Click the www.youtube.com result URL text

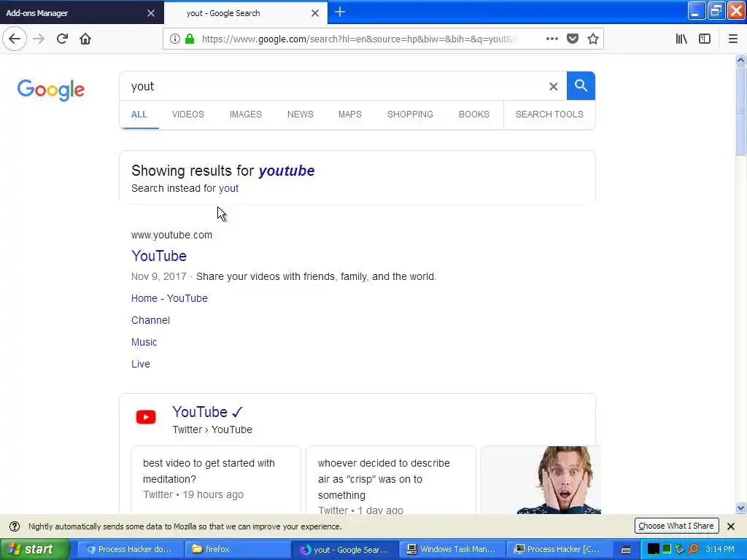(x=171, y=235)
